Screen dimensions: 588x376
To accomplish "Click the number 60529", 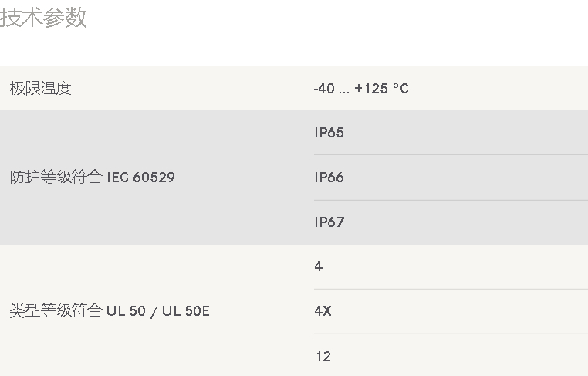I will tap(154, 177).
